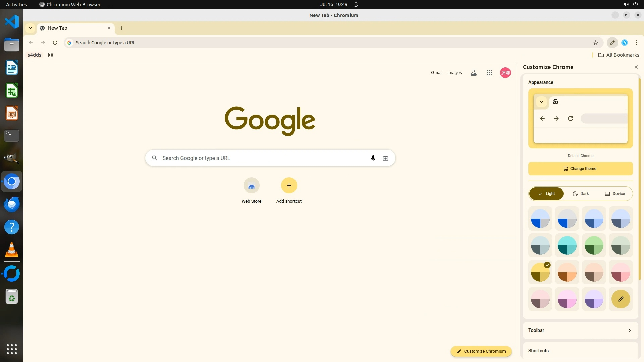The image size is (644, 362).
Task: Click the voice search microphone icon
Action: point(373,158)
